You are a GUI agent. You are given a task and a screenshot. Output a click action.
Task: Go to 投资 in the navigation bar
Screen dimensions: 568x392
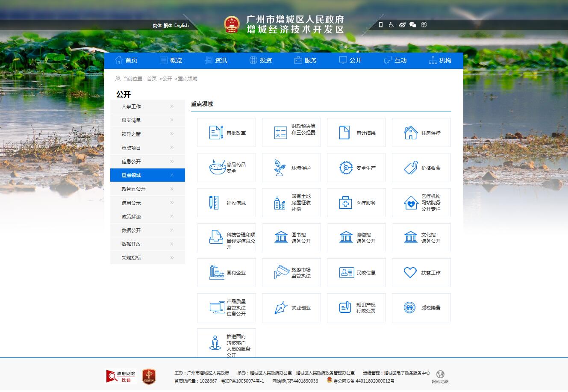(x=261, y=60)
